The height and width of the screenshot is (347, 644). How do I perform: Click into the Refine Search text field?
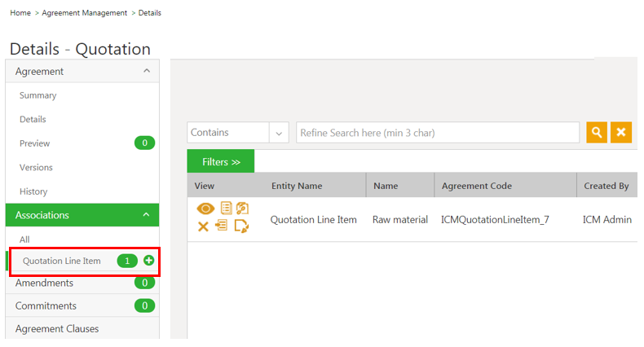click(437, 133)
